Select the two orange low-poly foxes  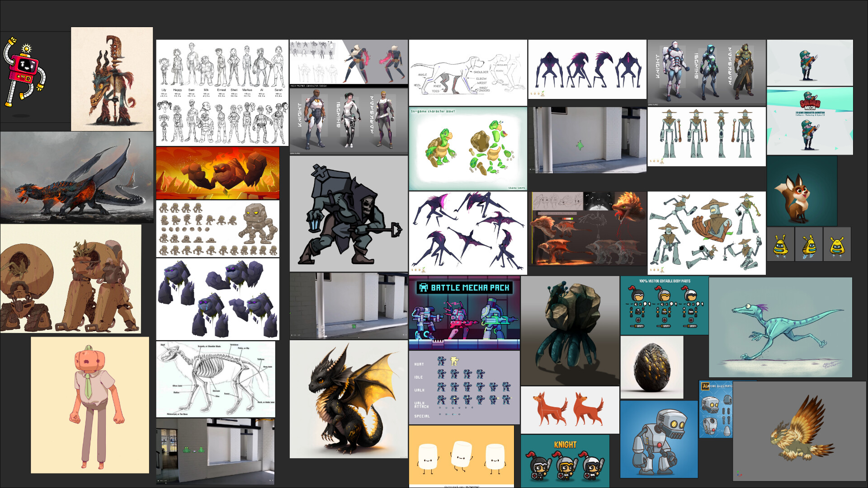tap(570, 410)
